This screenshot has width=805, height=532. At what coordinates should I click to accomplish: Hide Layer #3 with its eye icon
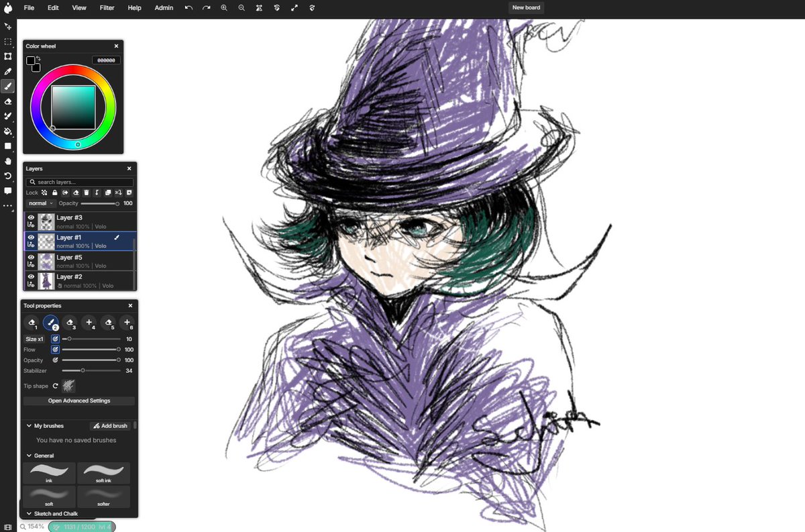32,217
